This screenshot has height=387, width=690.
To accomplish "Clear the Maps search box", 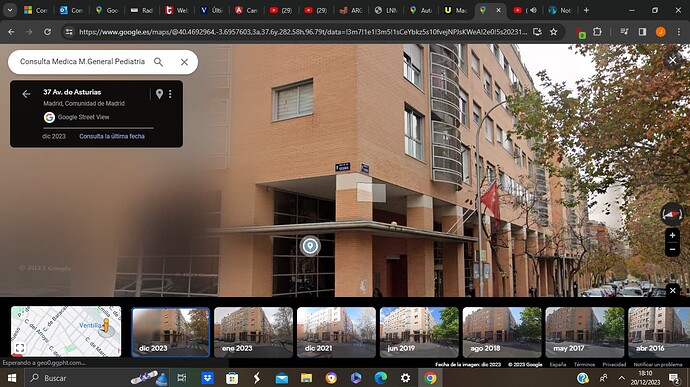I will 184,62.
